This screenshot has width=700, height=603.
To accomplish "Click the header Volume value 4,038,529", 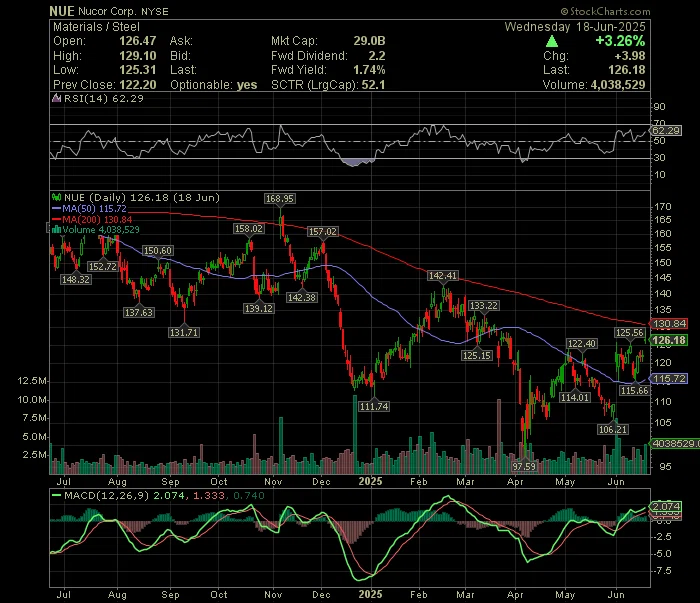I will (x=618, y=85).
